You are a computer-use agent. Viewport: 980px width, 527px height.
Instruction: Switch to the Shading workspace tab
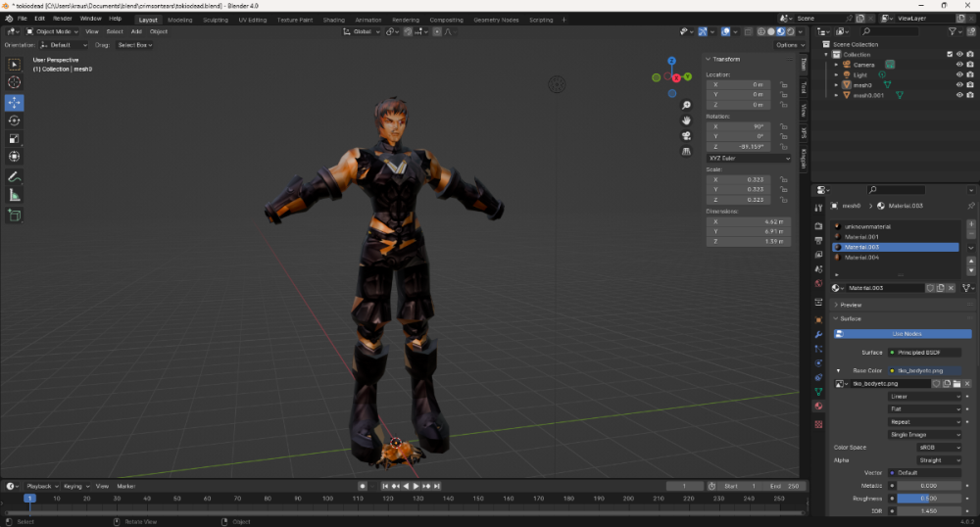click(333, 20)
